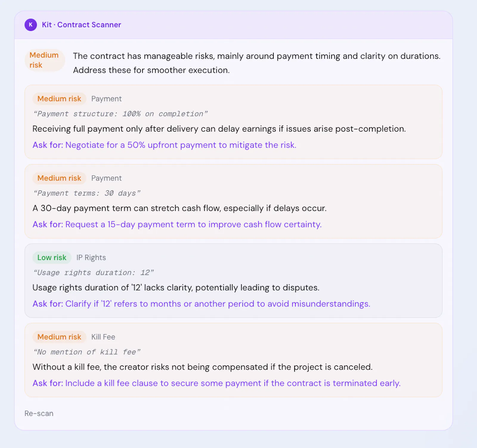Screen dimensions: 477x448
Task: Click the IP Rights category label
Action: click(x=91, y=257)
